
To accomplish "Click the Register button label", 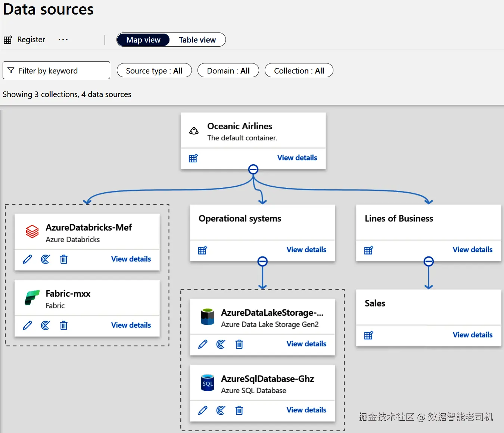I will (31, 40).
